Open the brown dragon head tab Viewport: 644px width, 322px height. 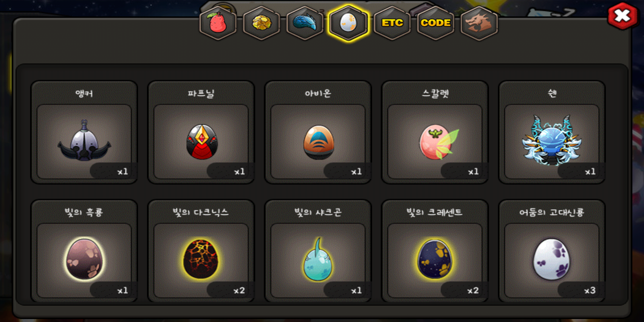pos(479,23)
